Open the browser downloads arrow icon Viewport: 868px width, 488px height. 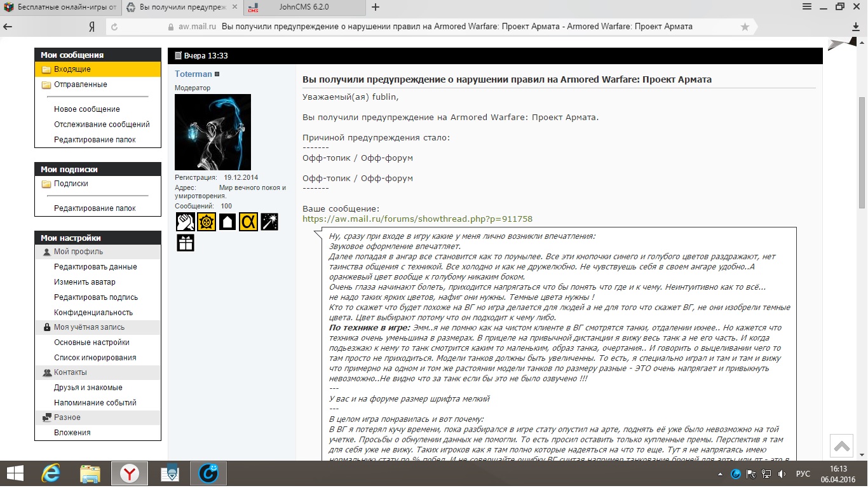856,27
